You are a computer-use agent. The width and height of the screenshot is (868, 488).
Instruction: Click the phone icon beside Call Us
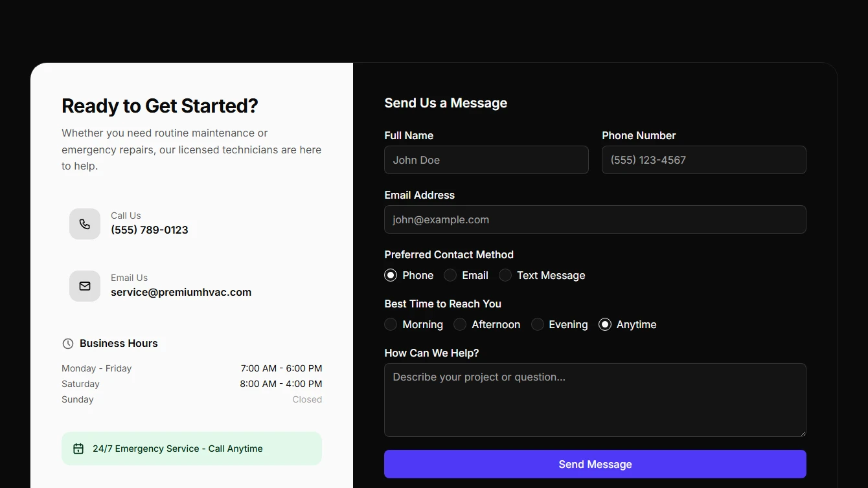tap(85, 224)
